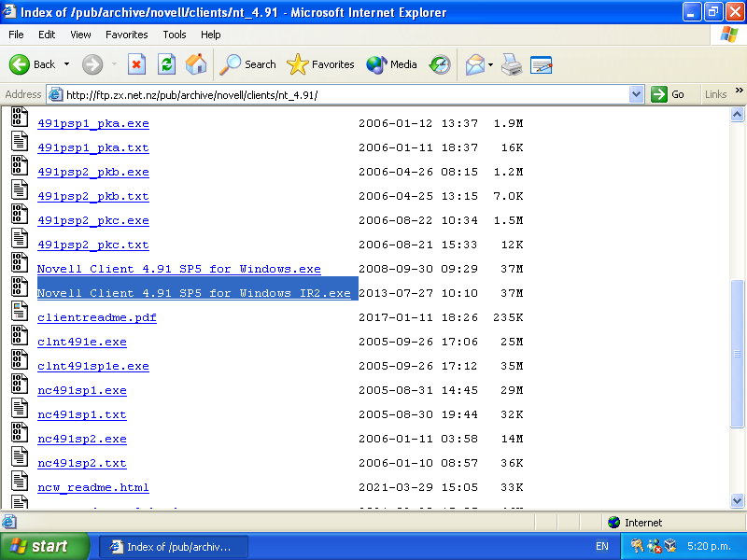747x560 pixels.
Task: Open the Back history dropdown arrow
Action: click(66, 64)
